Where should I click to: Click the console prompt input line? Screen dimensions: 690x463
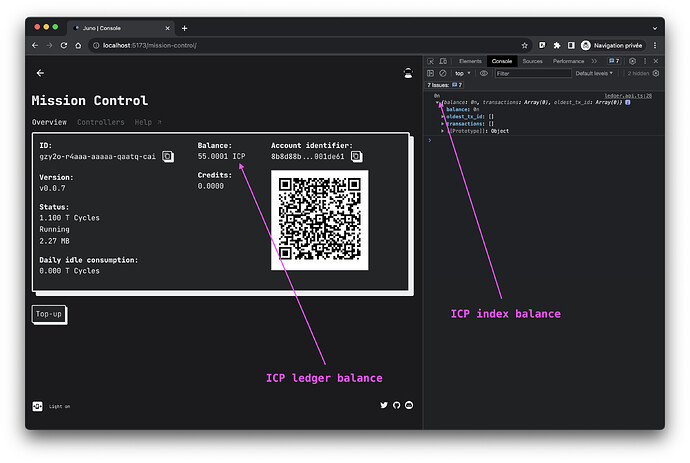point(544,140)
